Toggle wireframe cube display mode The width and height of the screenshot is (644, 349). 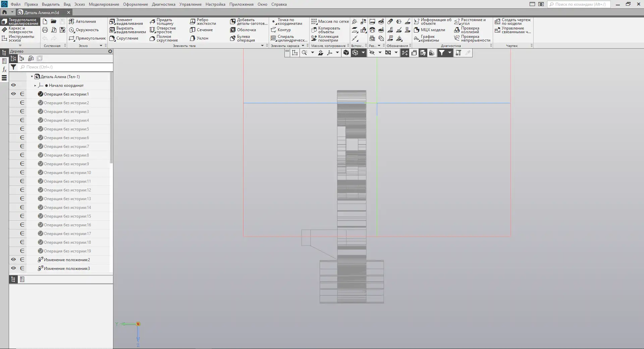click(x=355, y=53)
